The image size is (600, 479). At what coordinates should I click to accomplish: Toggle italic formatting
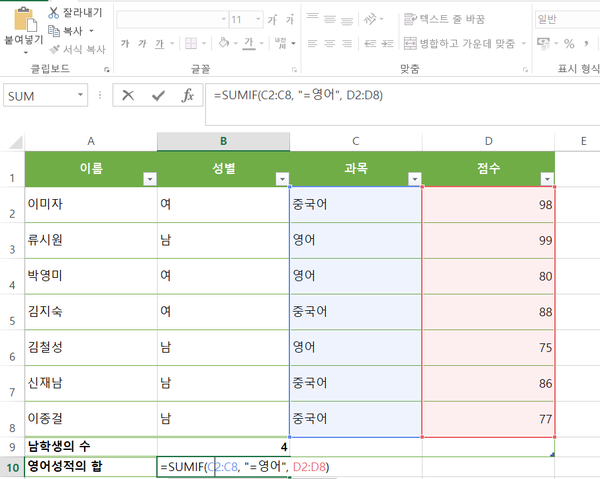pos(142,44)
